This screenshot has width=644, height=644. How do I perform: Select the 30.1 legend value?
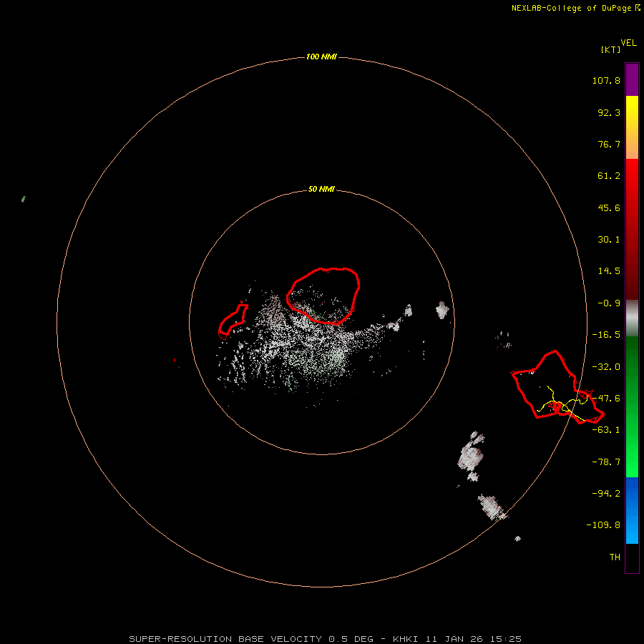609,240
